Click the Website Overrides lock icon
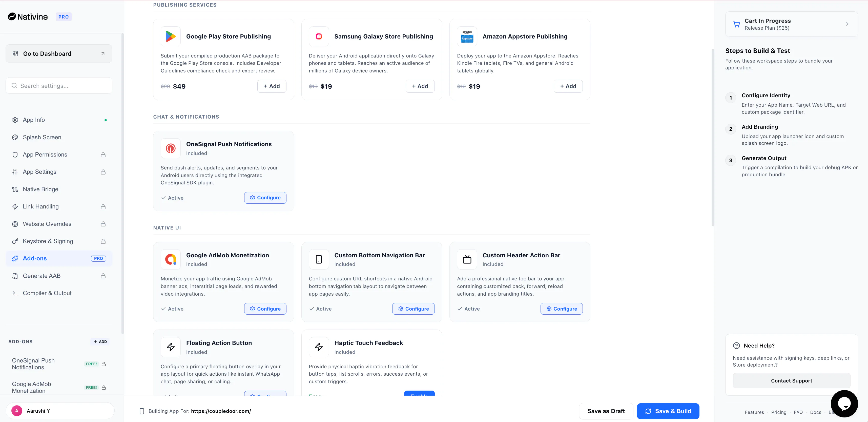868x422 pixels. (103, 224)
